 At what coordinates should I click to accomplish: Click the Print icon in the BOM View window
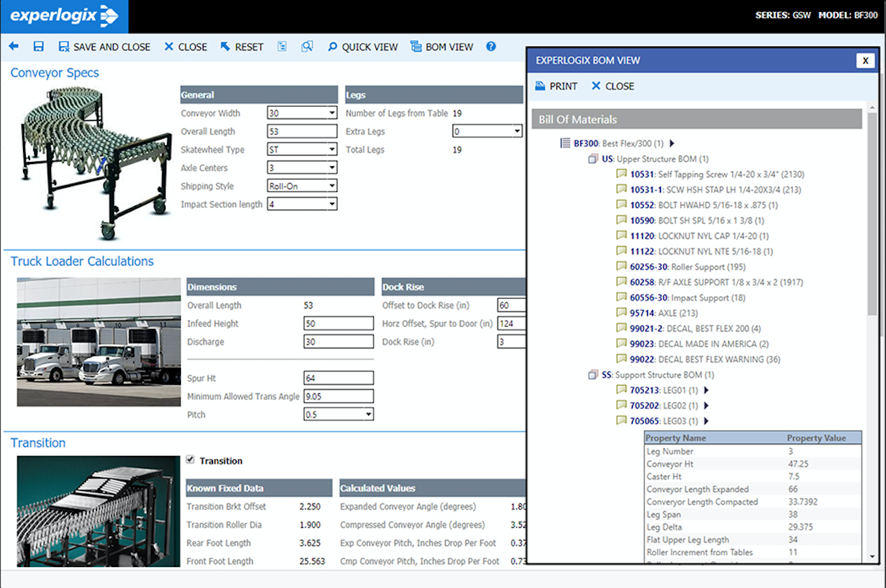[x=556, y=86]
